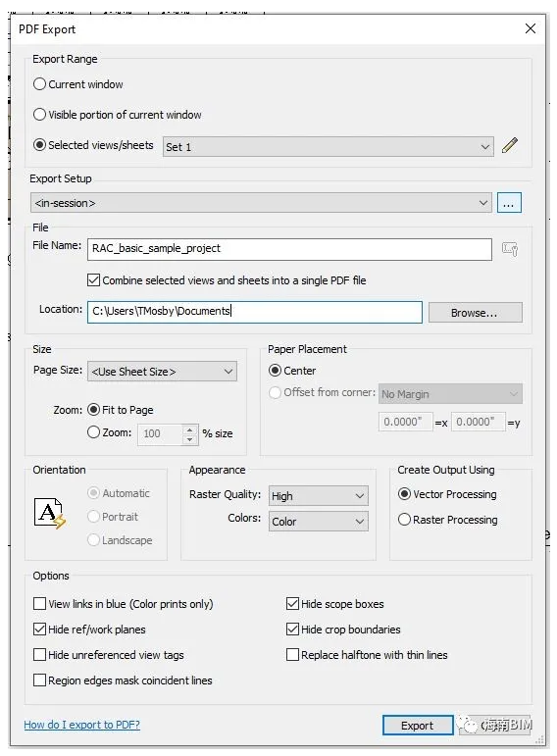Enable View links in blue checkbox
The image size is (557, 756).
39,604
